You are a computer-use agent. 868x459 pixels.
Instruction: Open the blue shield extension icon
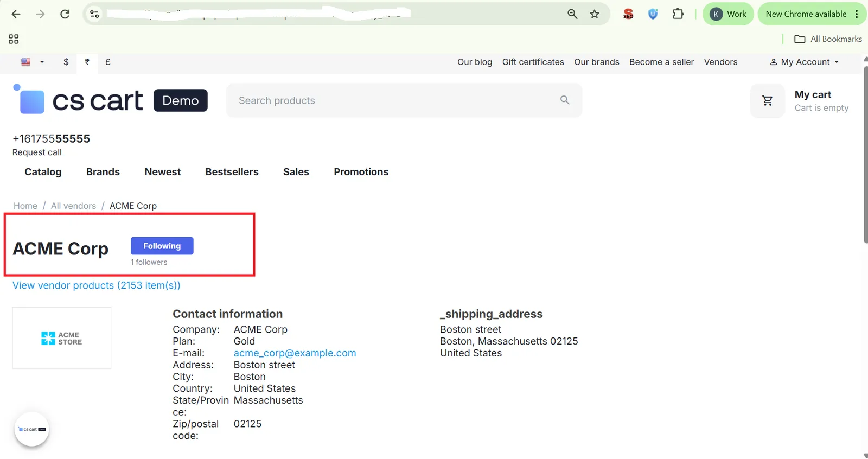(653, 14)
